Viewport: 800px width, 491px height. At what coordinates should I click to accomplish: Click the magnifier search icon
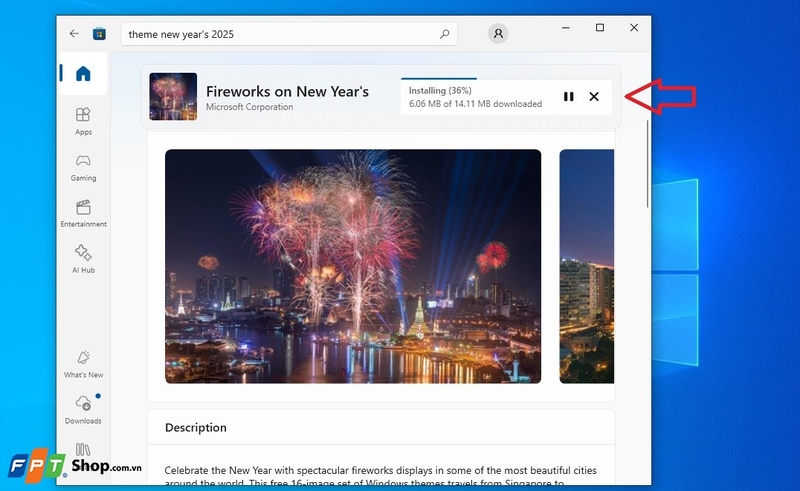click(x=444, y=34)
